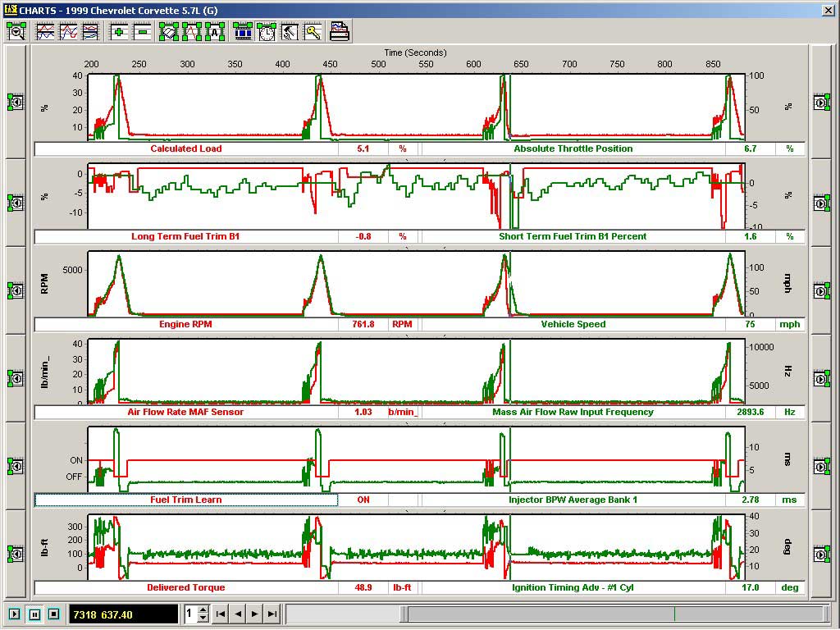Click the yellow key toolbar icon
The height and width of the screenshot is (630, 840).
pos(313,32)
